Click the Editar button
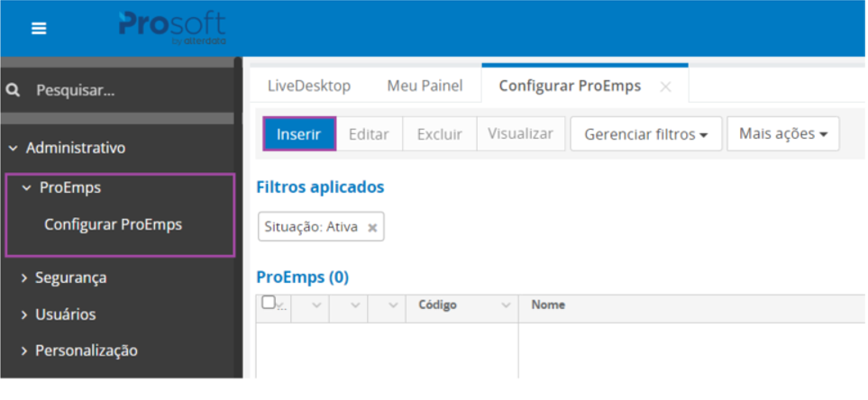868x400 pixels. coord(370,134)
